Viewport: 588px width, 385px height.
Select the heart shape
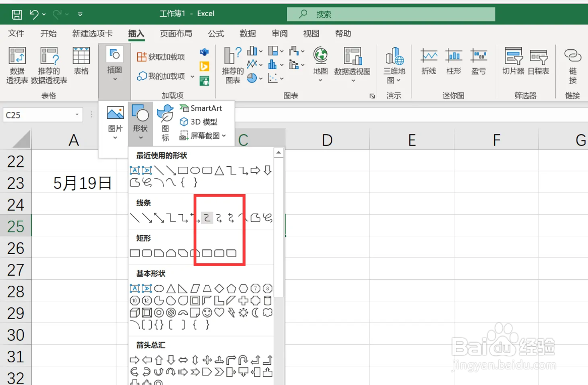tap(219, 312)
